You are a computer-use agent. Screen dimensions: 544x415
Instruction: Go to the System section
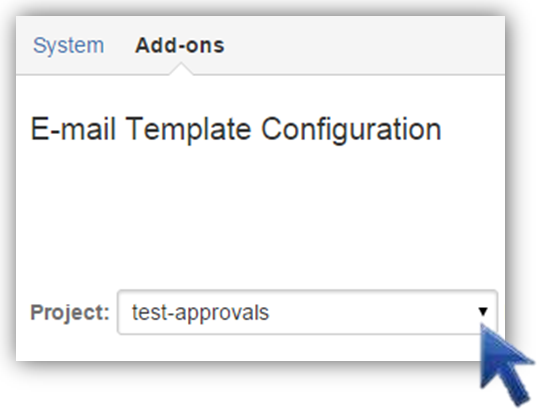coord(68,45)
